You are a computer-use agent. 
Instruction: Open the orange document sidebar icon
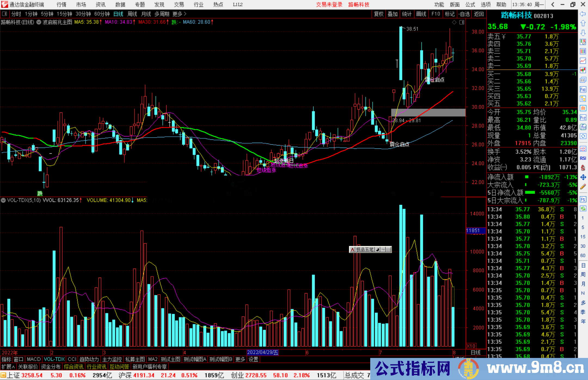[583, 108]
